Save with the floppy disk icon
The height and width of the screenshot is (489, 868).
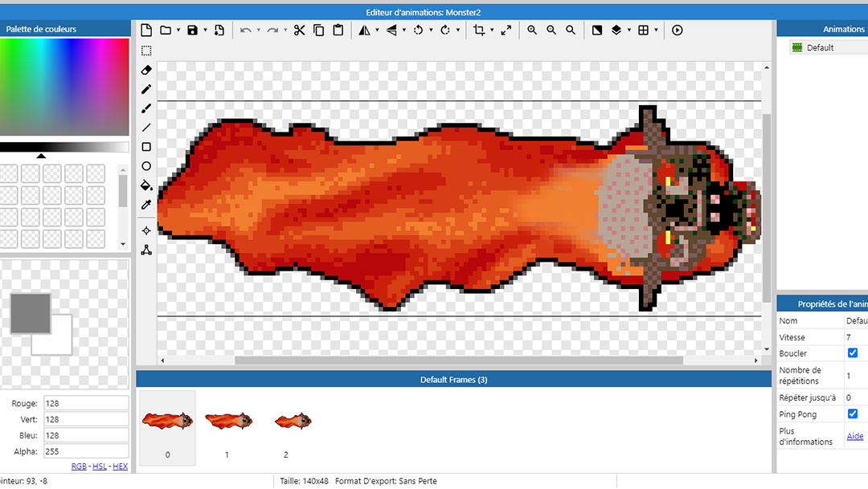click(192, 30)
